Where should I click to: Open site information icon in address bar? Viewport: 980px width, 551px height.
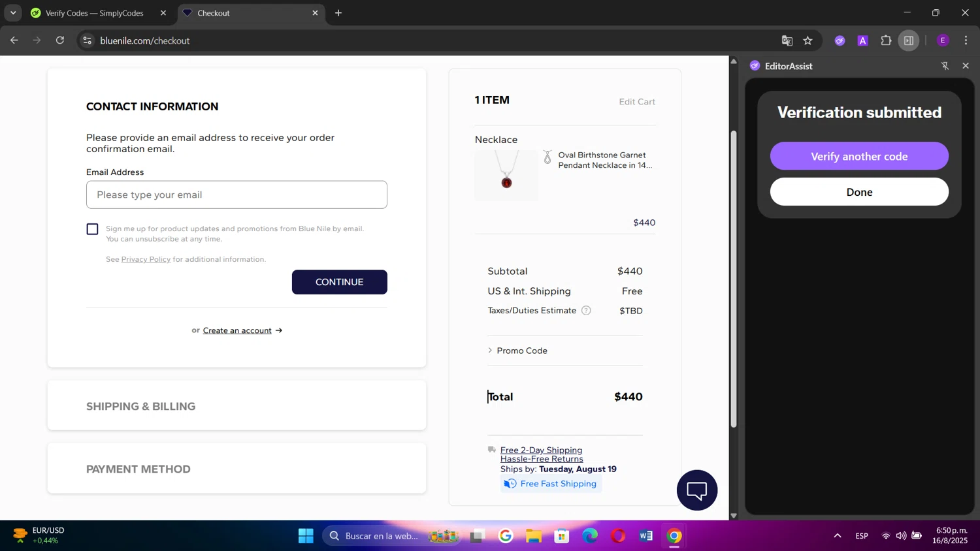pos(87,40)
